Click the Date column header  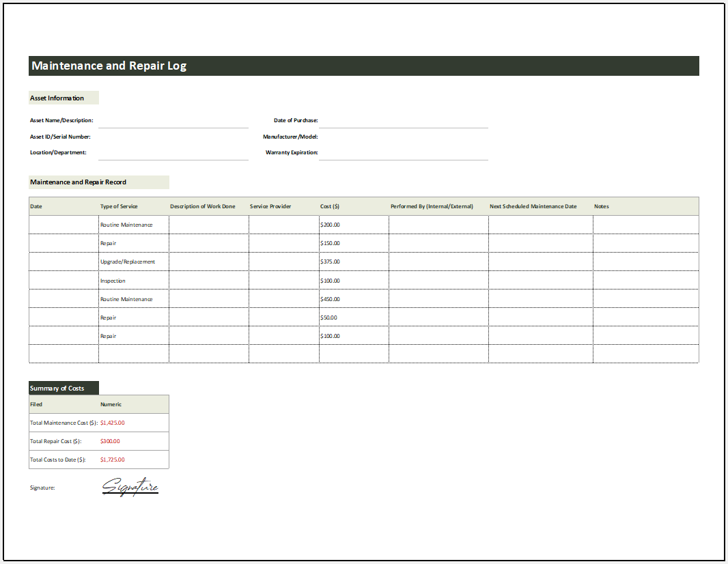click(36, 206)
